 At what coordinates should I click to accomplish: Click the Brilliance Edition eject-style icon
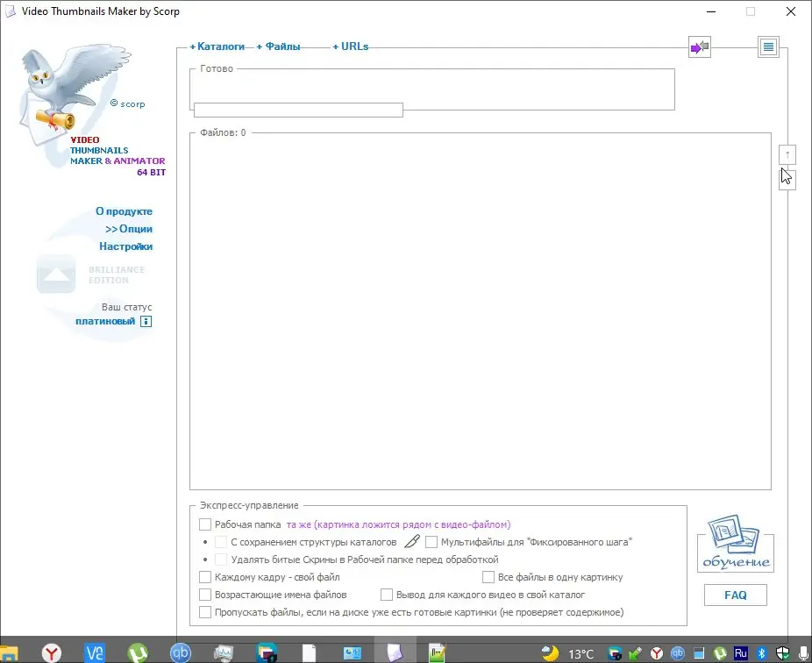(56, 274)
